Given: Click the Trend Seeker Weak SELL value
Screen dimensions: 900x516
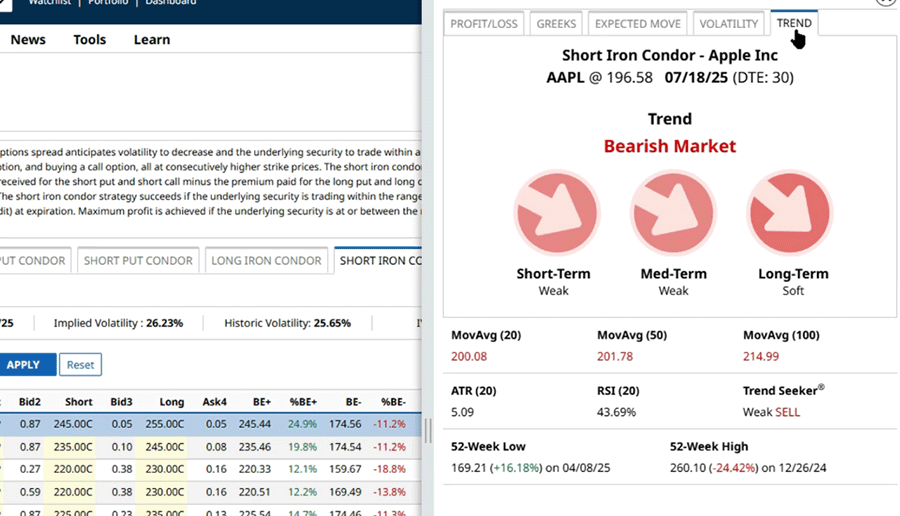Looking at the screenshot, I should (771, 412).
